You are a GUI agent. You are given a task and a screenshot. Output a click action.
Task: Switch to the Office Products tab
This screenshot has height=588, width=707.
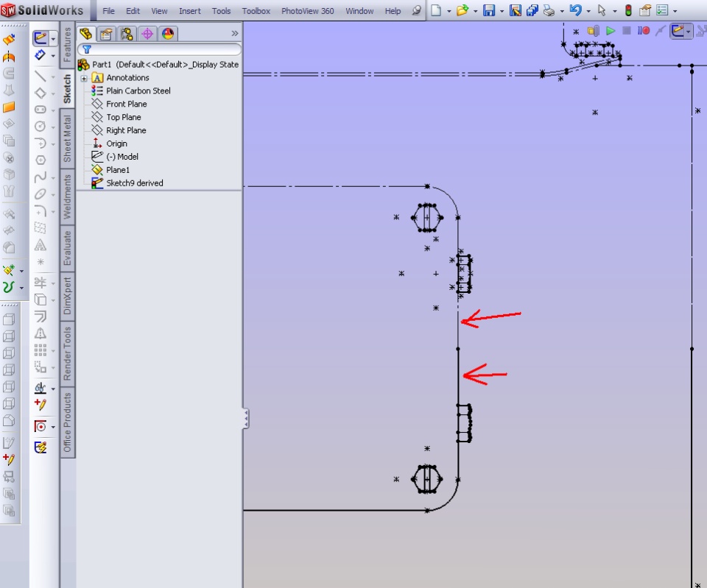tap(67, 422)
